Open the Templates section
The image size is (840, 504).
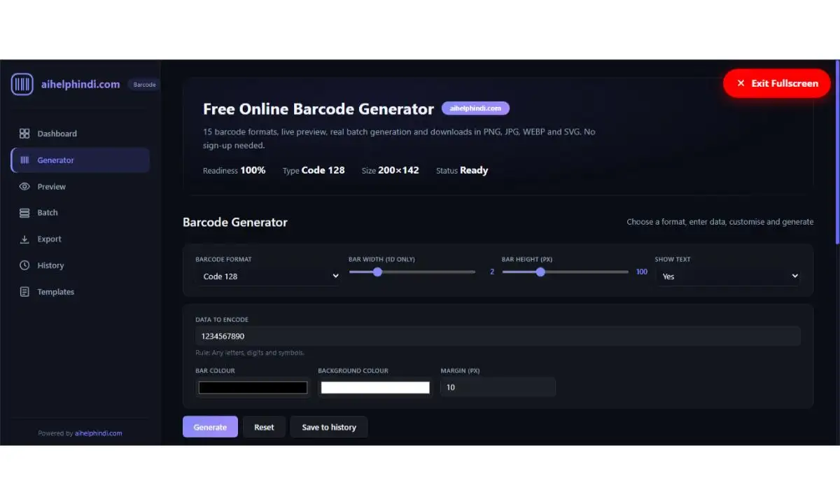[x=80, y=292]
